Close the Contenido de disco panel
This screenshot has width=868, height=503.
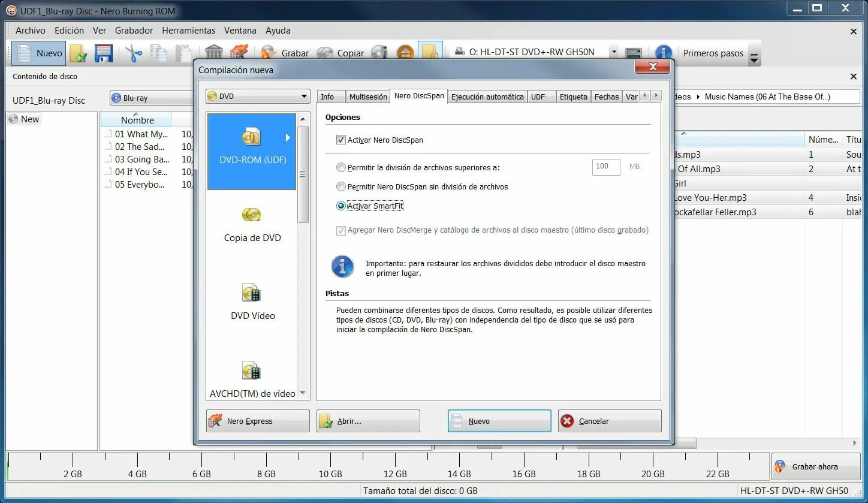point(854,76)
